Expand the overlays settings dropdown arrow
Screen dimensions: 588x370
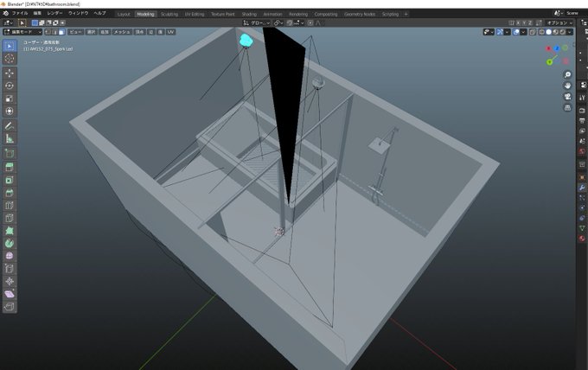(x=523, y=32)
